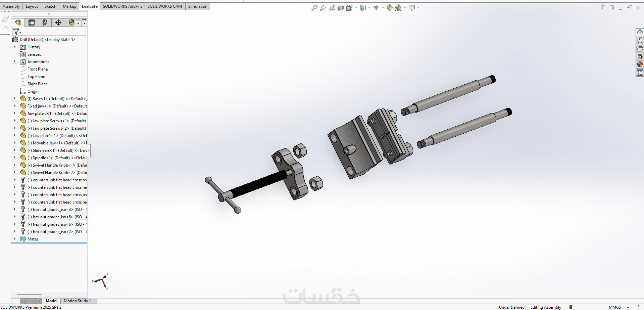
Task: Click the Drill (Default) top-level assembly
Action: (47, 39)
